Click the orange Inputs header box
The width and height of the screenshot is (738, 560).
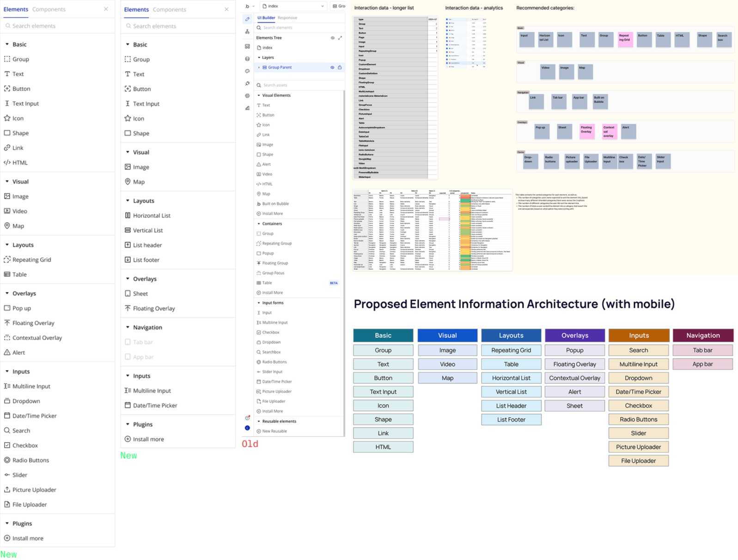639,335
